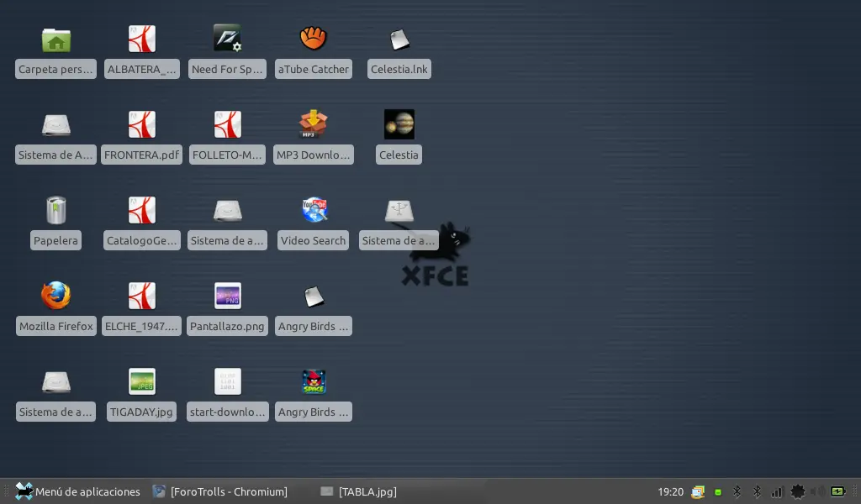Select the Celestia.lnk file icon

[x=399, y=39]
